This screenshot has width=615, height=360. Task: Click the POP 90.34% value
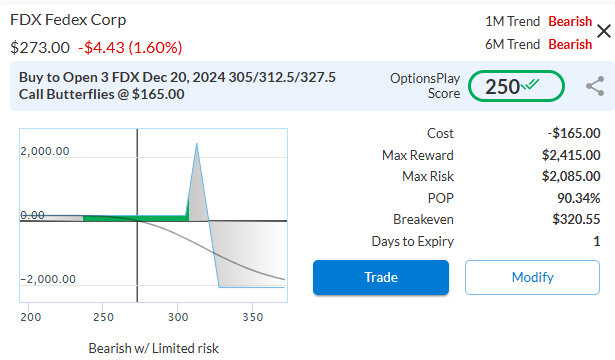point(579,198)
